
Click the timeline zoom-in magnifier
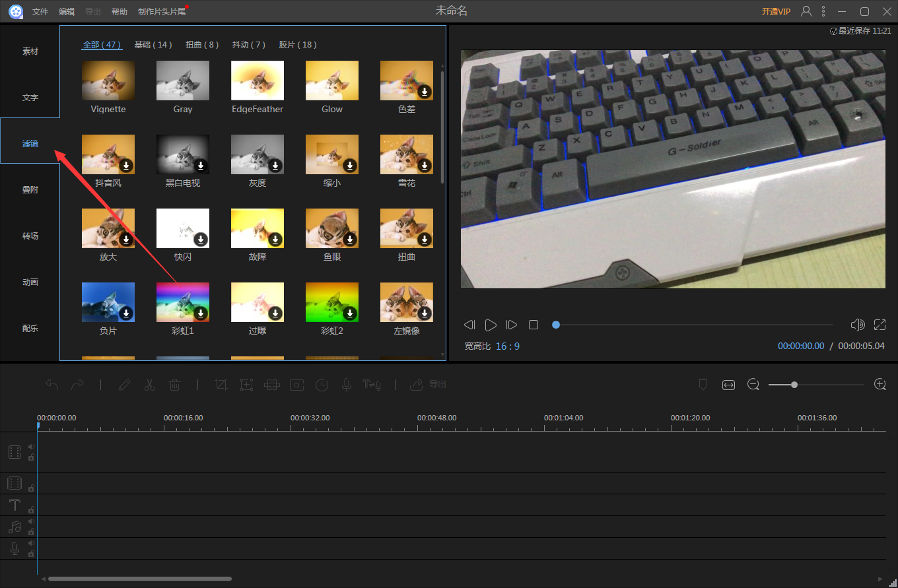(880, 385)
